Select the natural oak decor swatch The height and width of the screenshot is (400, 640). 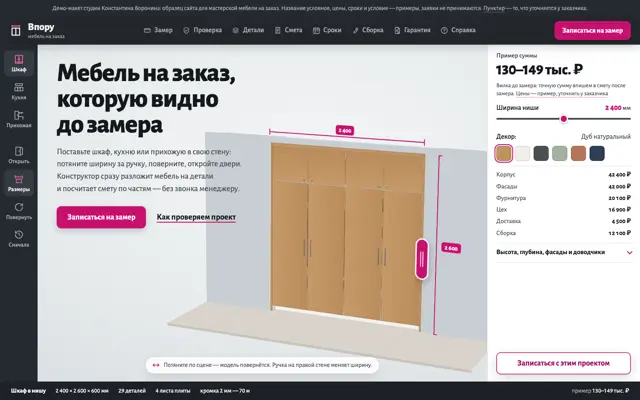click(x=504, y=153)
